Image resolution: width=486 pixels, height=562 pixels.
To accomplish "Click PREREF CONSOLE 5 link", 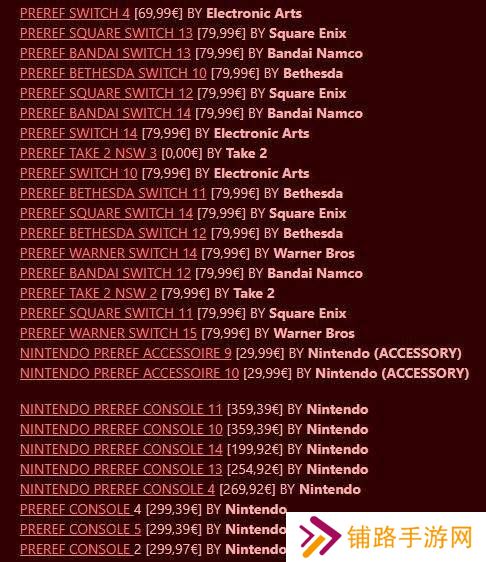I will [81, 529].
